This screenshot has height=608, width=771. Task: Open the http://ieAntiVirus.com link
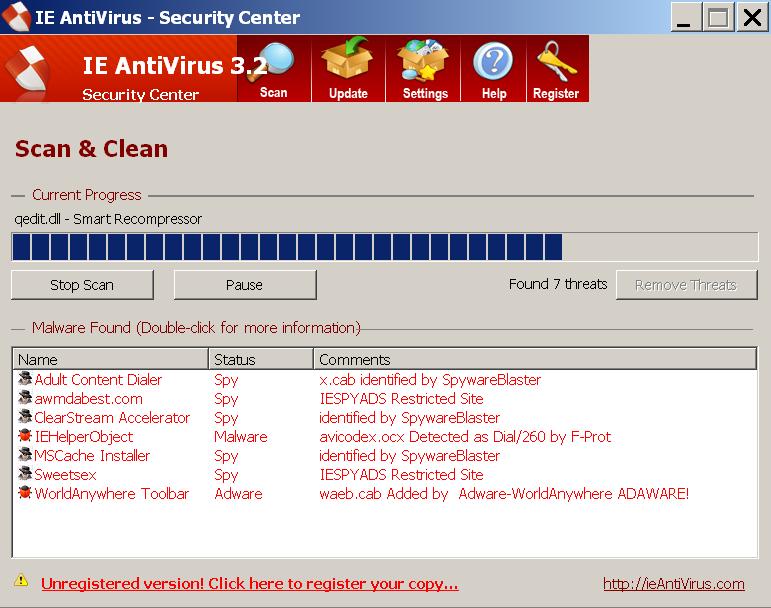(x=674, y=584)
